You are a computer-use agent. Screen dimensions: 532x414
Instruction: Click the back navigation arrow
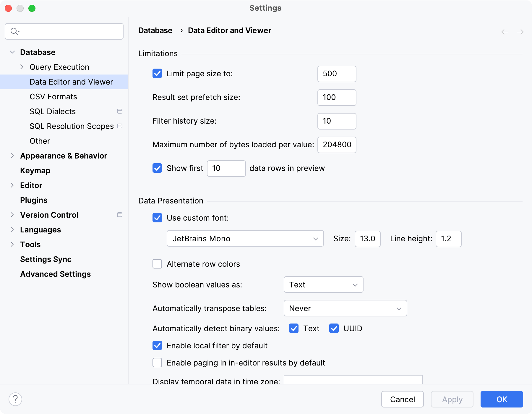point(505,32)
